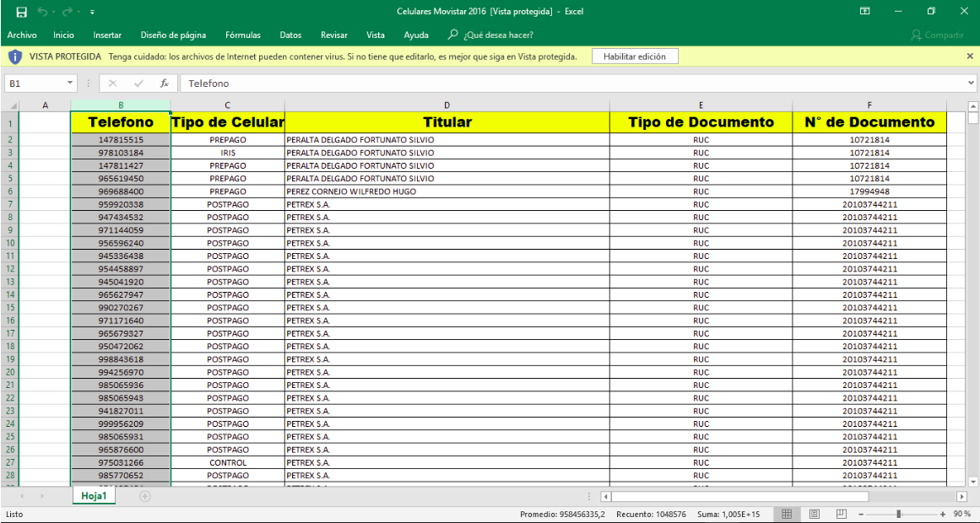Expand the formula bar chevron
Screen dimensions: 980x523
972,83
